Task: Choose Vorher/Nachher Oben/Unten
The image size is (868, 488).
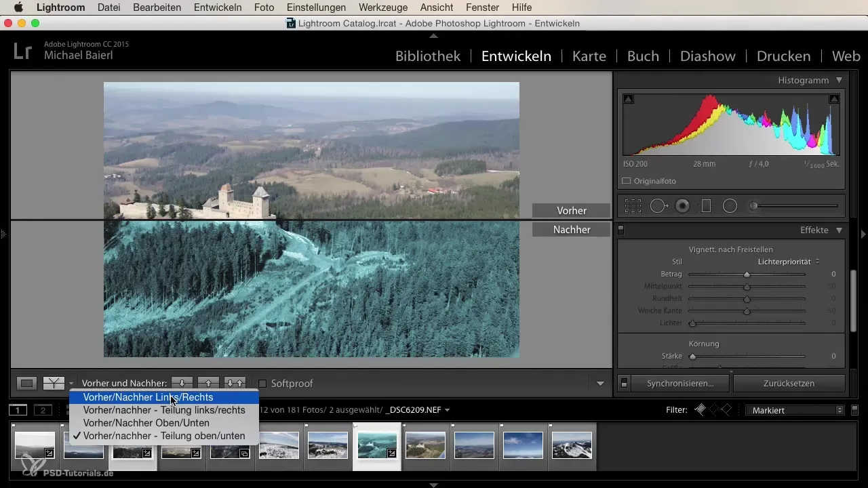Action: click(x=163, y=423)
